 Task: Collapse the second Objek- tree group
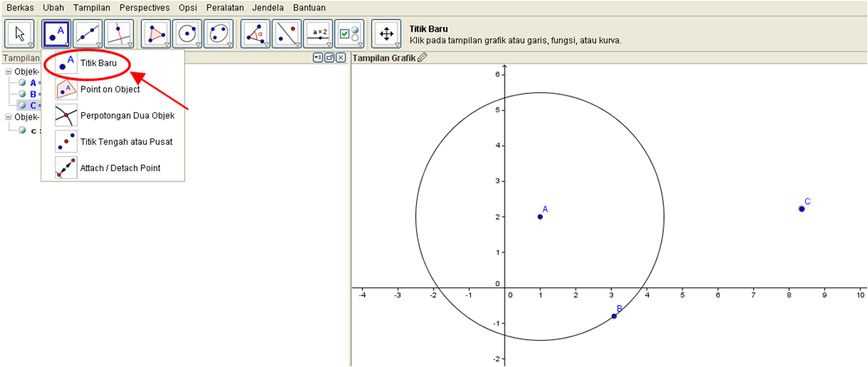tap(8, 117)
